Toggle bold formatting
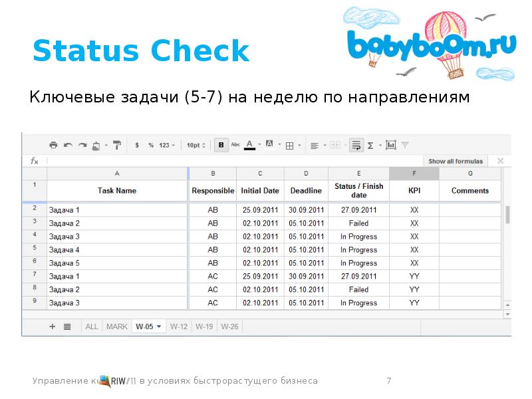Screen dimensions: 532x399 point(221,145)
